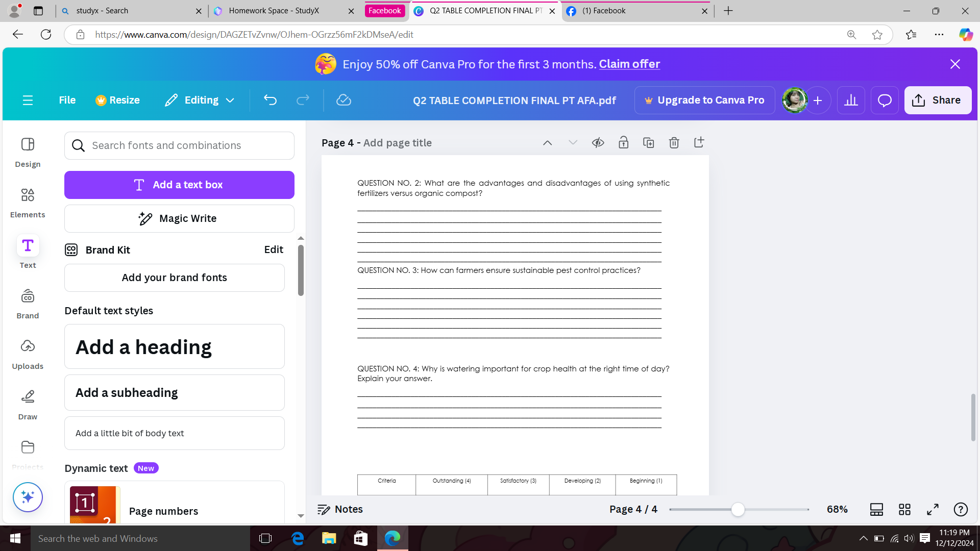Insert Add a heading text style

tap(174, 346)
